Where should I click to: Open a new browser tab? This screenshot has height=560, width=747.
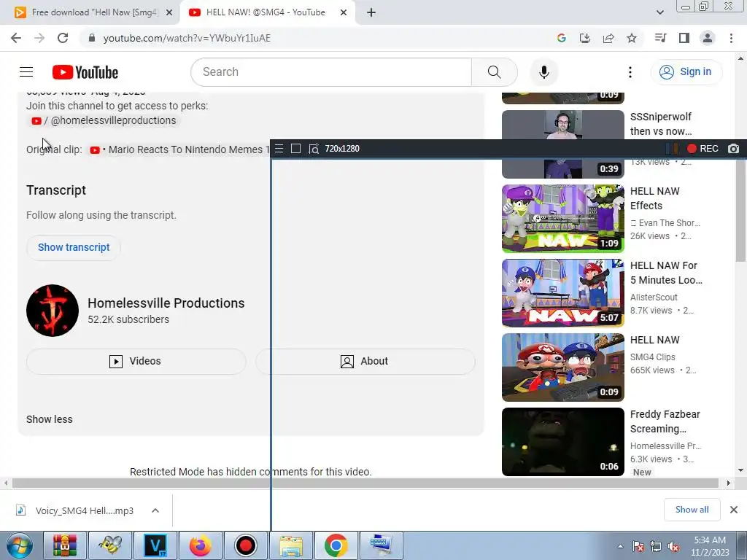[x=371, y=12]
